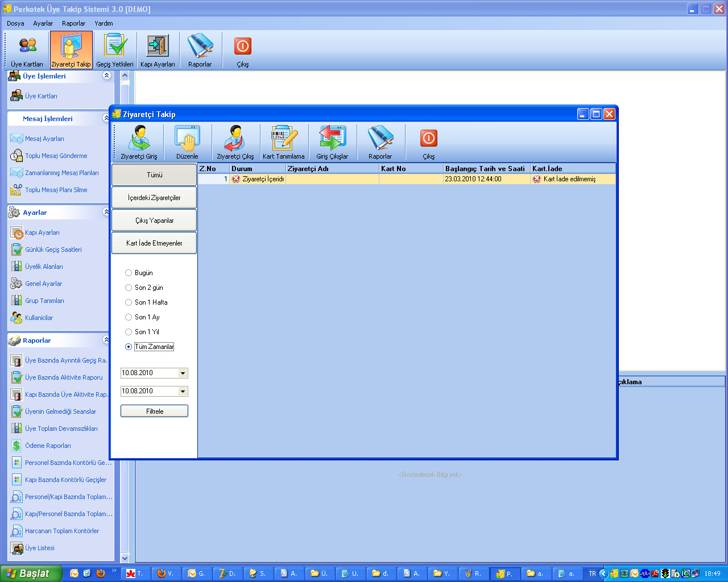Select the Bugün radio button
728x582 pixels.
(x=129, y=273)
